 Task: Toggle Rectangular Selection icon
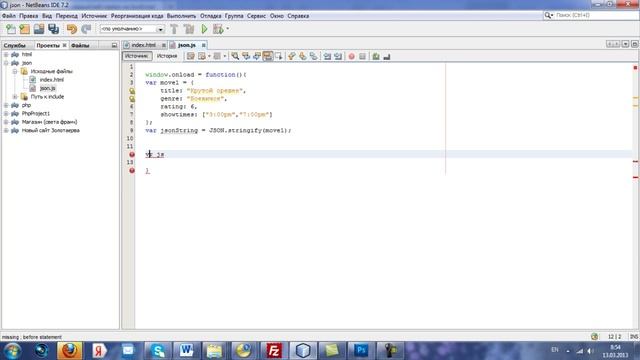pyautogui.click(x=279, y=56)
